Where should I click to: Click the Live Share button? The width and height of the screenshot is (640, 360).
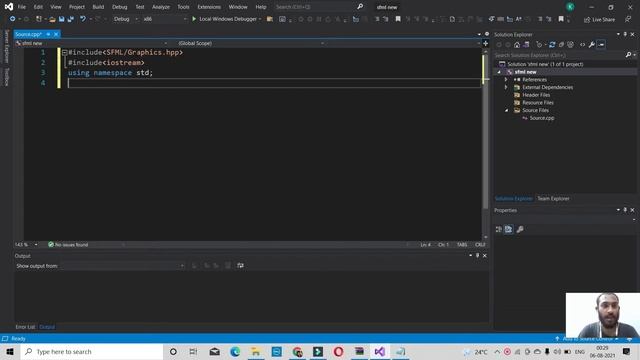pyautogui.click(x=599, y=20)
